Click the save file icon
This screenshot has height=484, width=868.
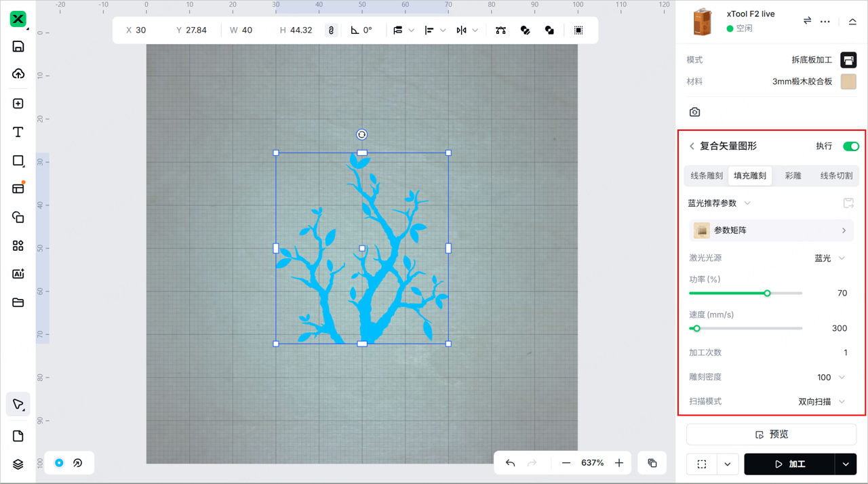[18, 46]
